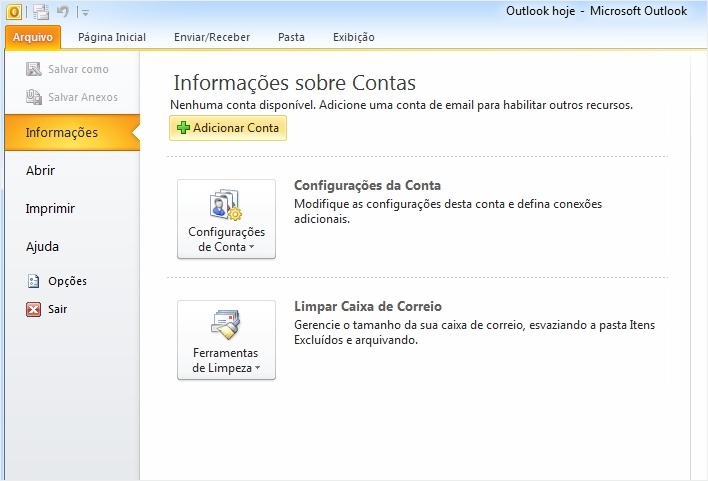
Task: Click the Salvar Anexos paperclip icon
Action: (33, 98)
